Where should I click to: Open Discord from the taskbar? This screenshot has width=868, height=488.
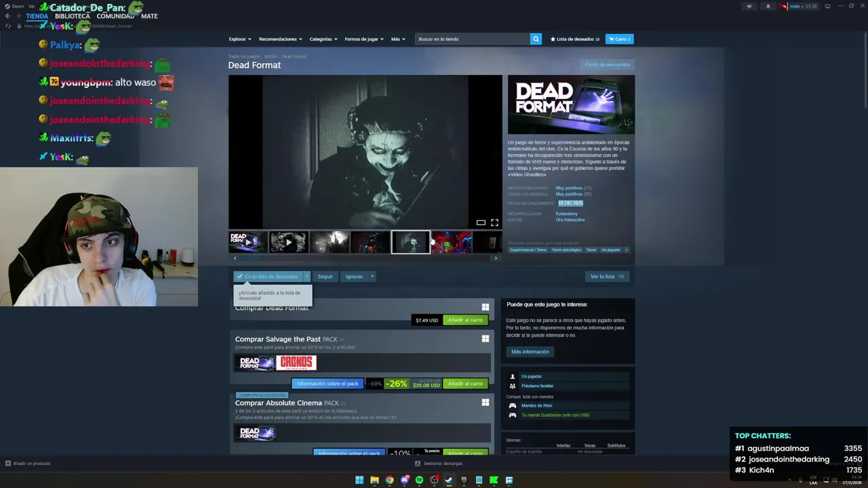(404, 480)
